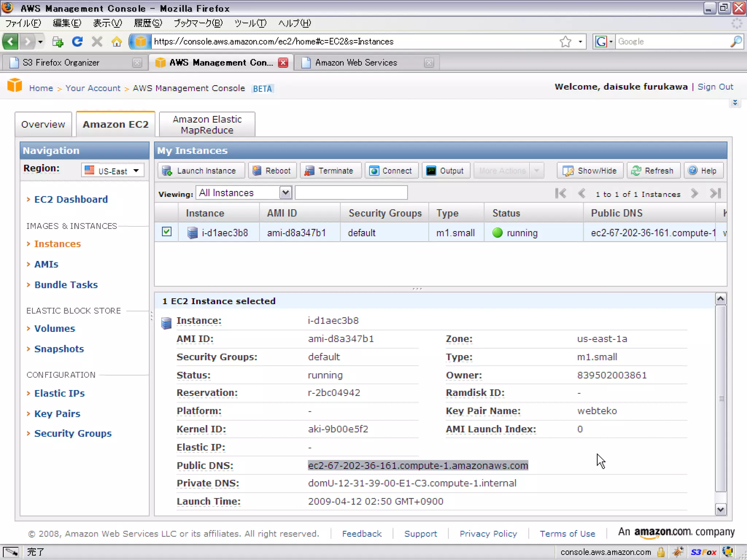
Task: Click the new tab plus icon in toolbar
Action: pyautogui.click(x=58, y=42)
